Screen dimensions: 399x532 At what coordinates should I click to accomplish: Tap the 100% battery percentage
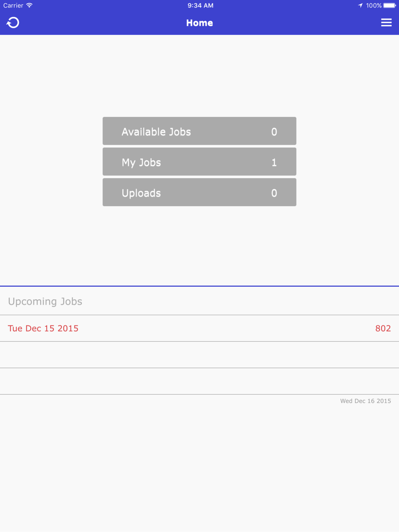tap(373, 6)
